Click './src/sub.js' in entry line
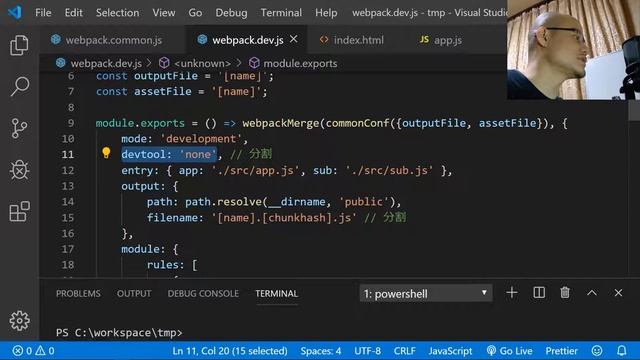The image size is (640, 360). pyautogui.click(x=389, y=170)
